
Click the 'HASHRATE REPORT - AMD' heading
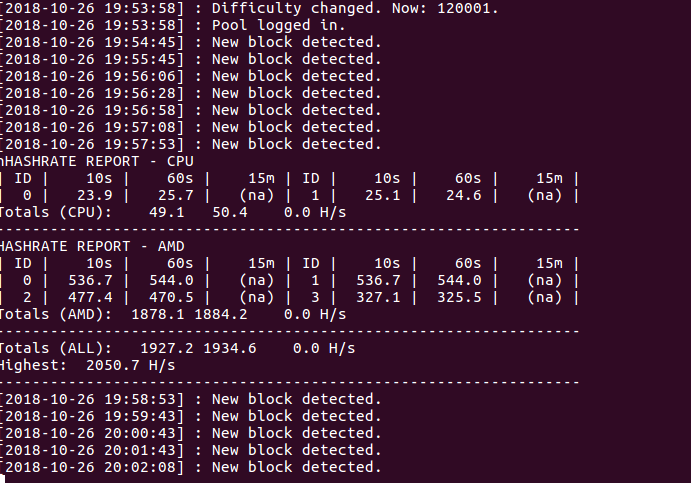(93, 246)
